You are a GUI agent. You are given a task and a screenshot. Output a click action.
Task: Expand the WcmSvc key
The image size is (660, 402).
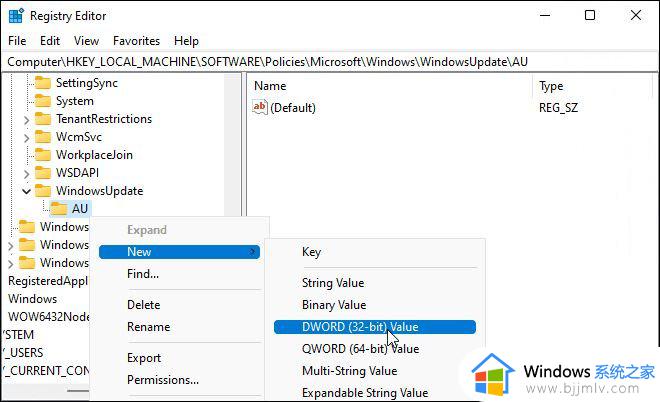point(27,138)
